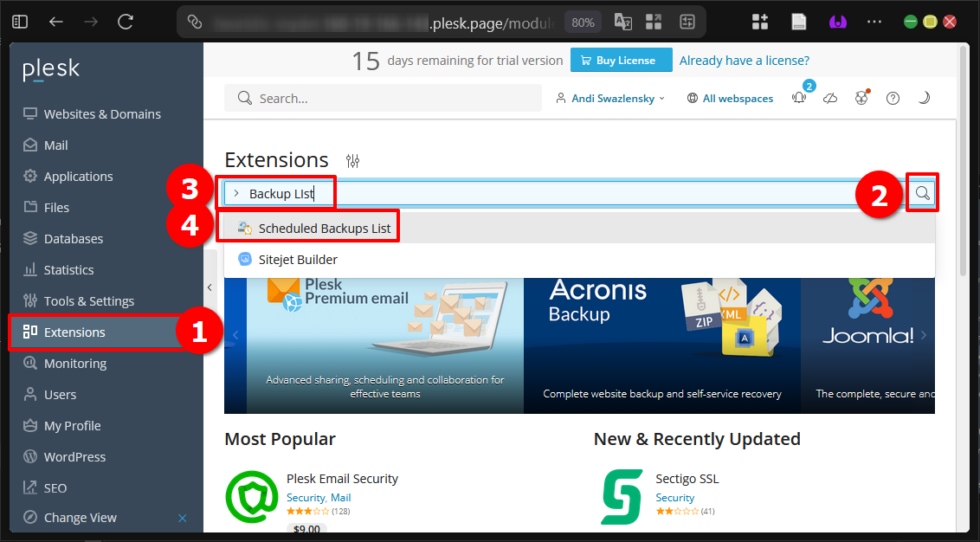Select Tools & Settings in the sidebar
The image size is (980, 542).
pos(88,300)
